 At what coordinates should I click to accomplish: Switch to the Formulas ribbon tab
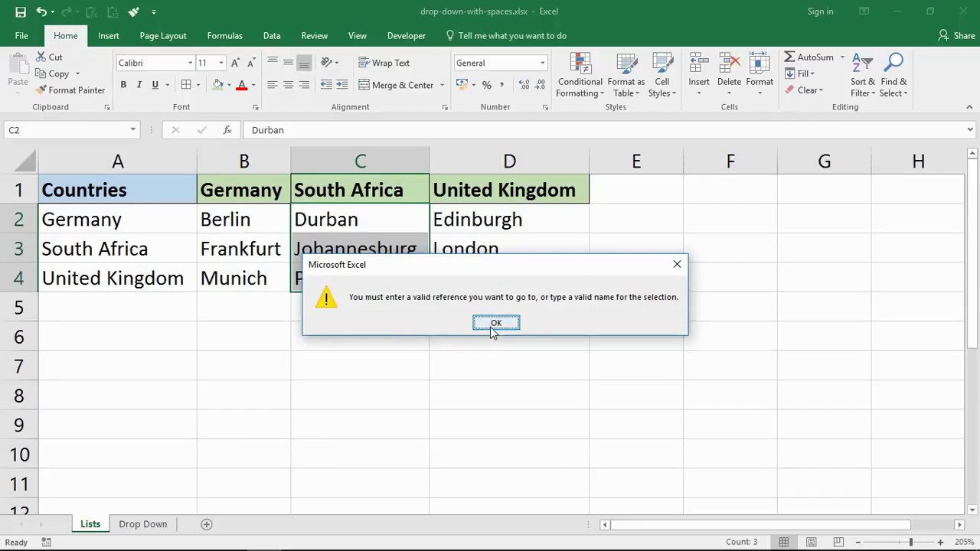coord(224,35)
